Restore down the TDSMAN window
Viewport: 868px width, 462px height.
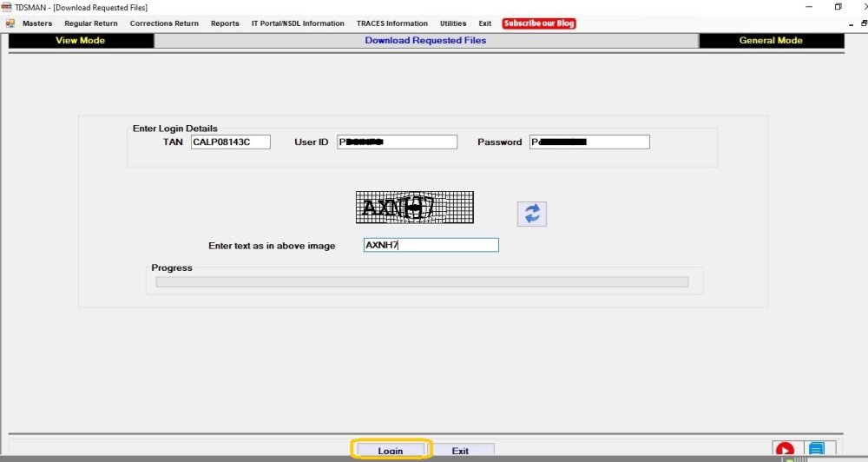tap(838, 7)
